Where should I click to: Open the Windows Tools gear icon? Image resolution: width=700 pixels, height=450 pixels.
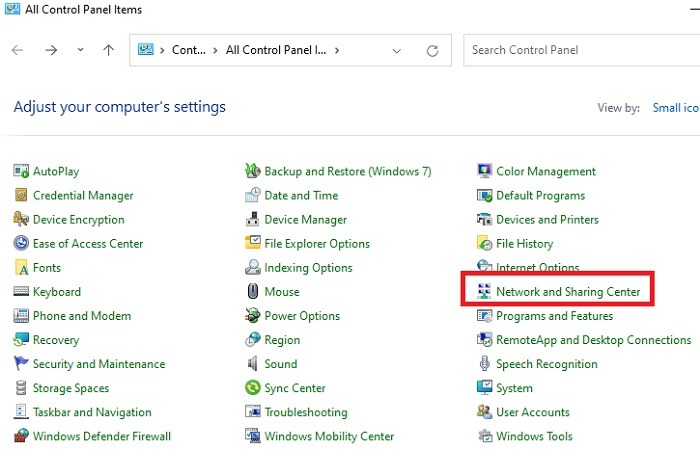click(484, 436)
